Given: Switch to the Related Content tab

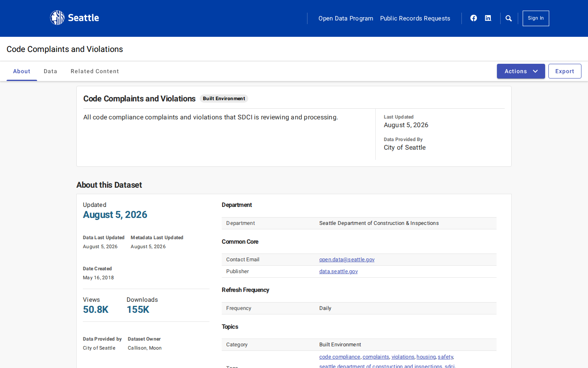Looking at the screenshot, I should click(95, 71).
